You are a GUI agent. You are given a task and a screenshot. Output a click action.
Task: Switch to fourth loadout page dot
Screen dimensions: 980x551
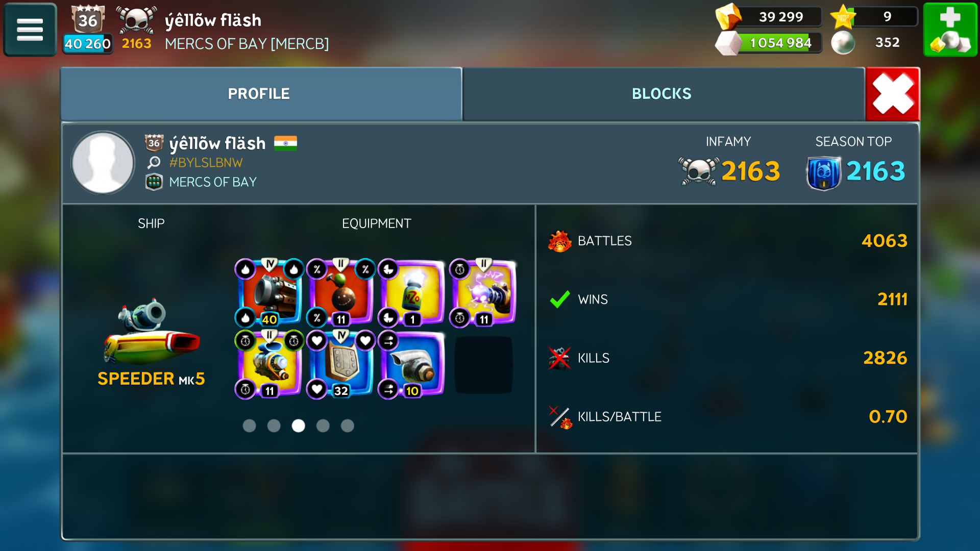pos(323,425)
